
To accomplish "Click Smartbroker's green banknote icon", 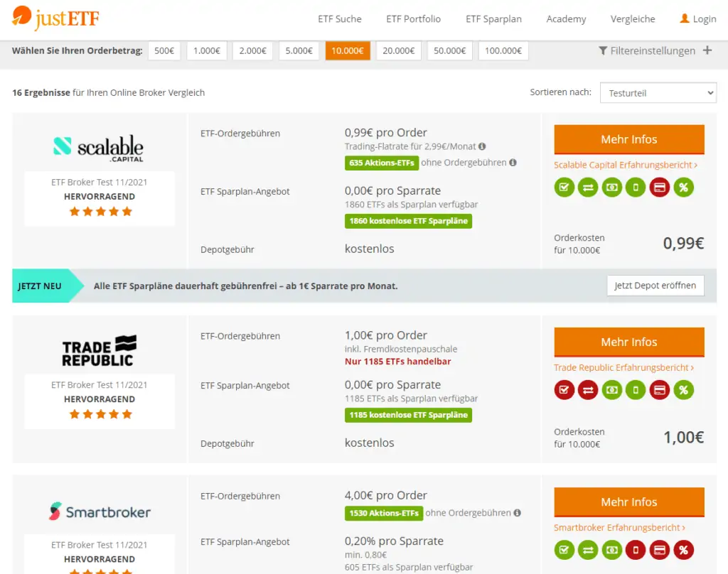I will pos(612,550).
